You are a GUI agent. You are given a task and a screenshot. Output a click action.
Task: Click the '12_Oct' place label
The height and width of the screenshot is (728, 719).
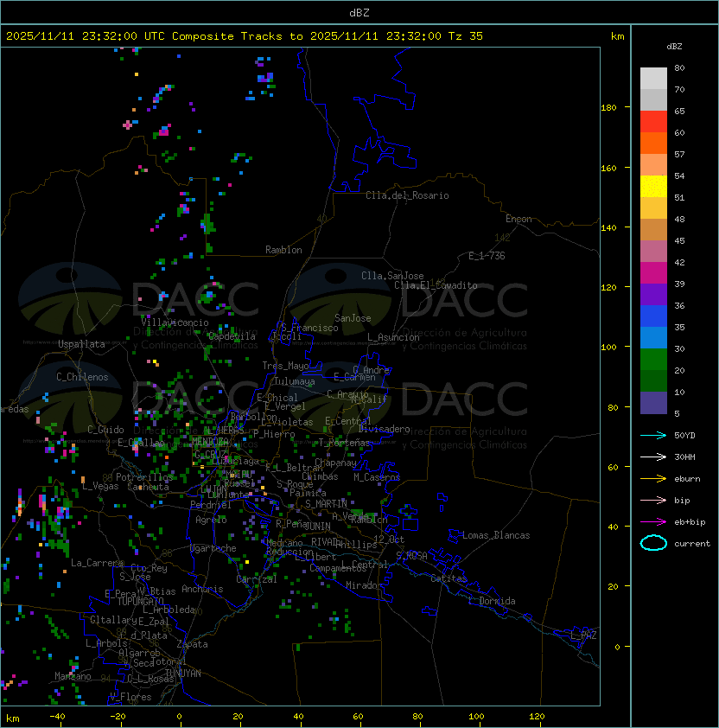coord(389,540)
